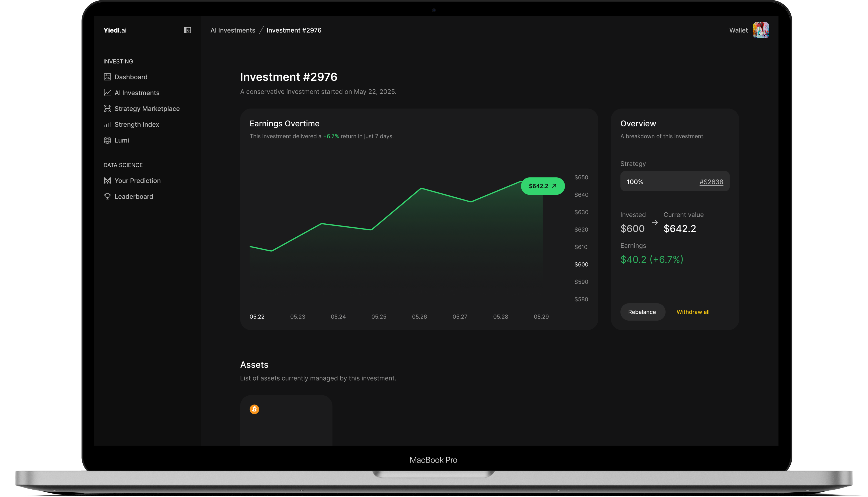Open Strategy Marketplace menu item
The image size is (868, 497).
click(x=147, y=109)
